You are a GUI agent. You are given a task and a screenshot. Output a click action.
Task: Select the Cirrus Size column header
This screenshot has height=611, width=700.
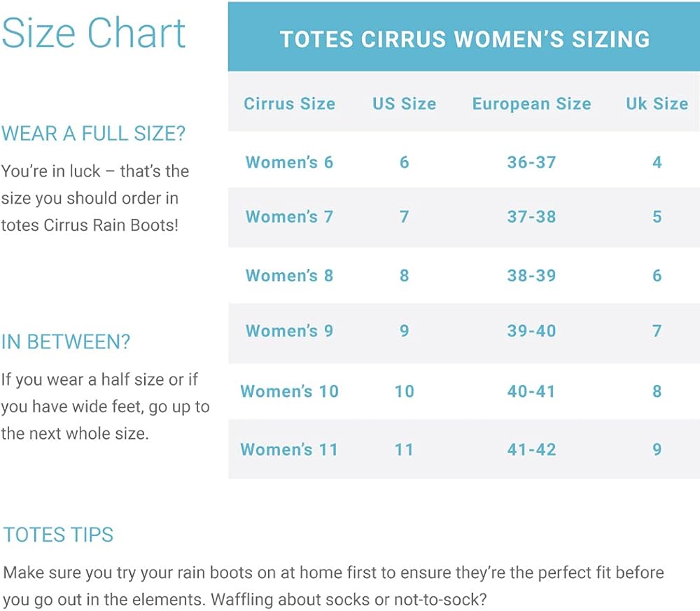289,104
